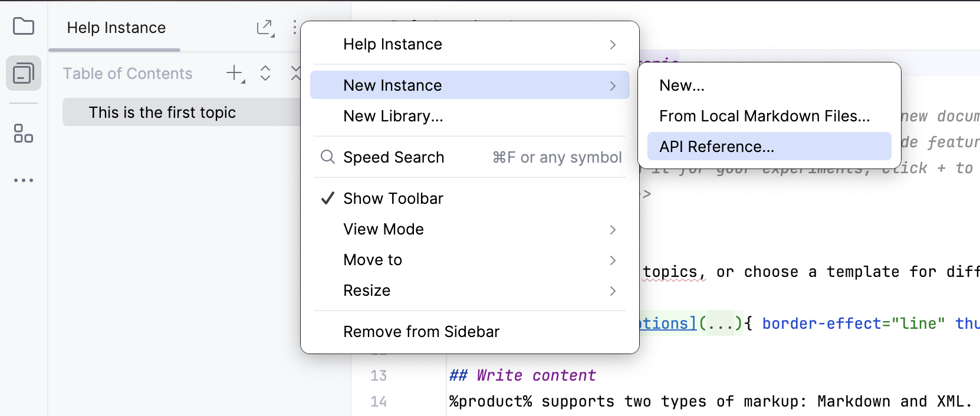
Task: Expand the New Instance submenu arrow
Action: [613, 86]
